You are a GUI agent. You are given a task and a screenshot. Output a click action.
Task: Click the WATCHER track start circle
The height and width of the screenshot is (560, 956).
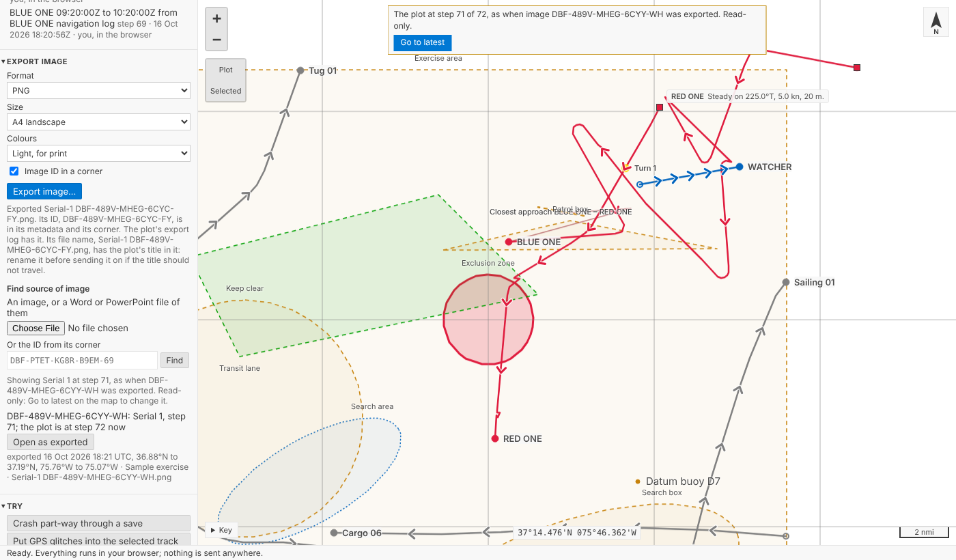640,184
